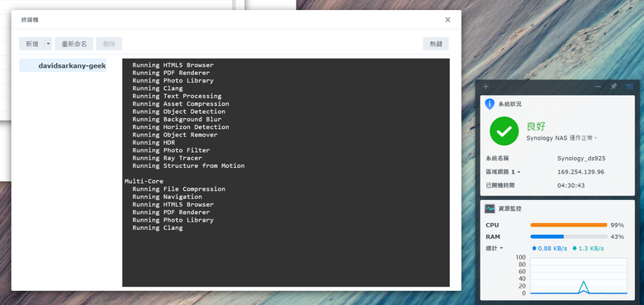This screenshot has width=644, height=305.
Task: Click the uptime value 04:30:43
Action: point(571,185)
